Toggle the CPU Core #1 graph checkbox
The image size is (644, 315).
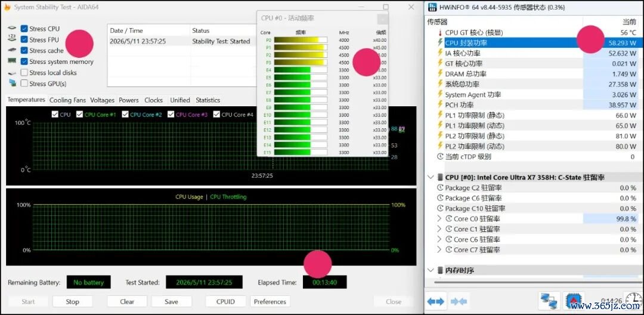[x=79, y=115]
